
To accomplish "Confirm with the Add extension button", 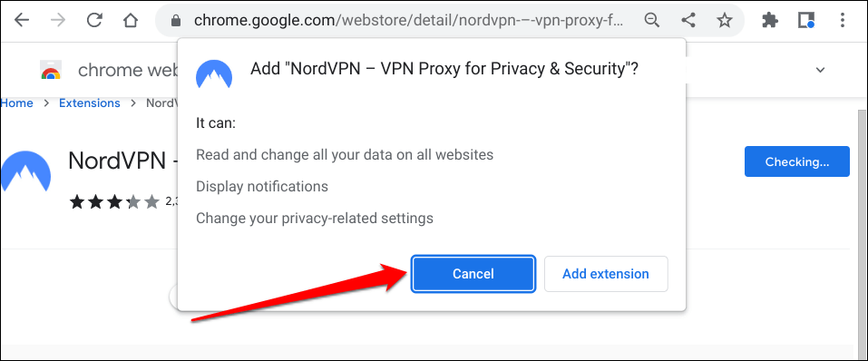I will (x=606, y=274).
